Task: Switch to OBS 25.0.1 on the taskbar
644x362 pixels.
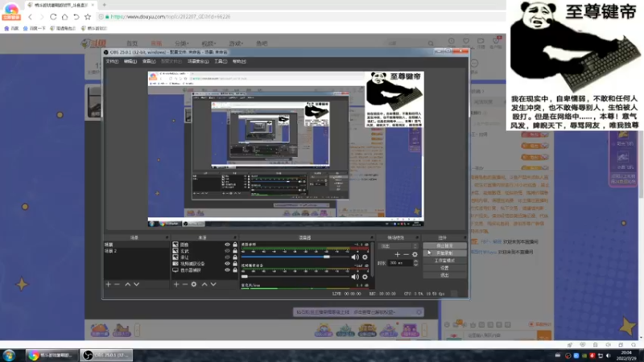Action: [x=106, y=355]
